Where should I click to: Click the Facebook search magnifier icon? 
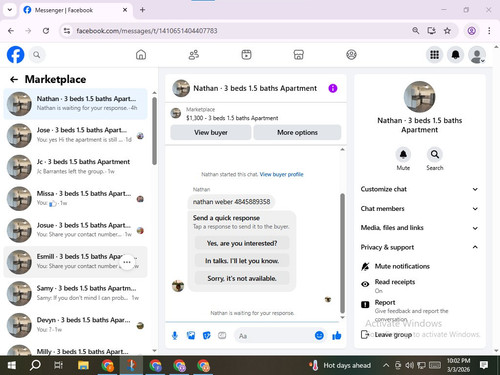point(37,55)
